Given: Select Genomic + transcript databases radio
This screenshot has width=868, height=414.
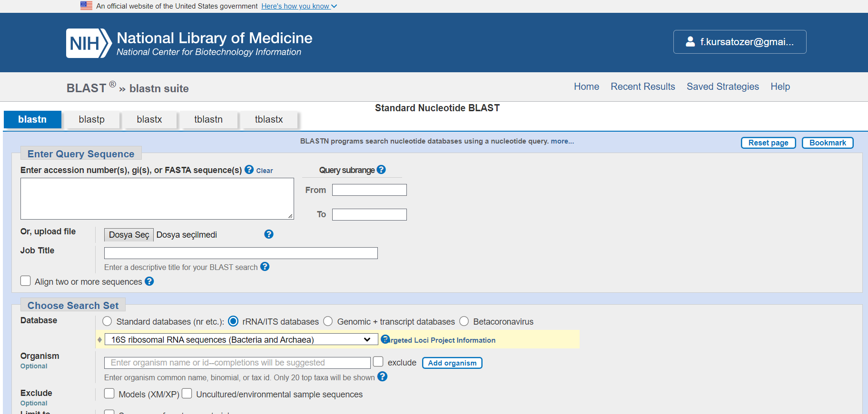Looking at the screenshot, I should [x=328, y=321].
